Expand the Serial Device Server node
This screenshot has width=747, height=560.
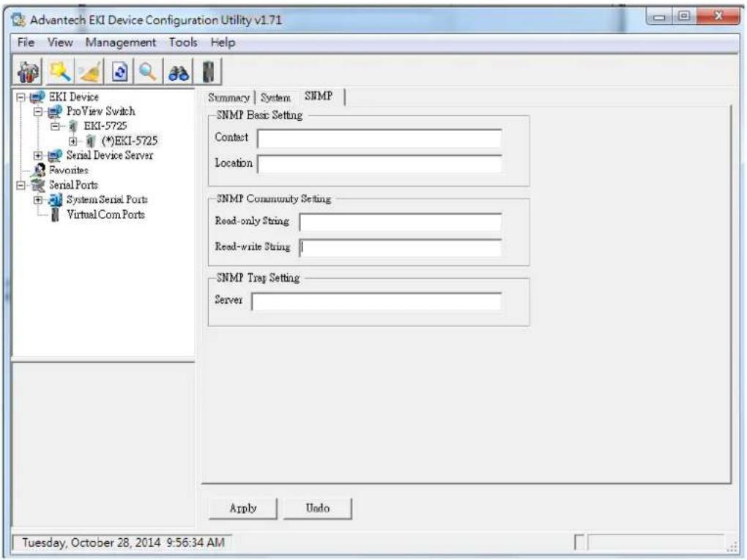pyautogui.click(x=38, y=155)
